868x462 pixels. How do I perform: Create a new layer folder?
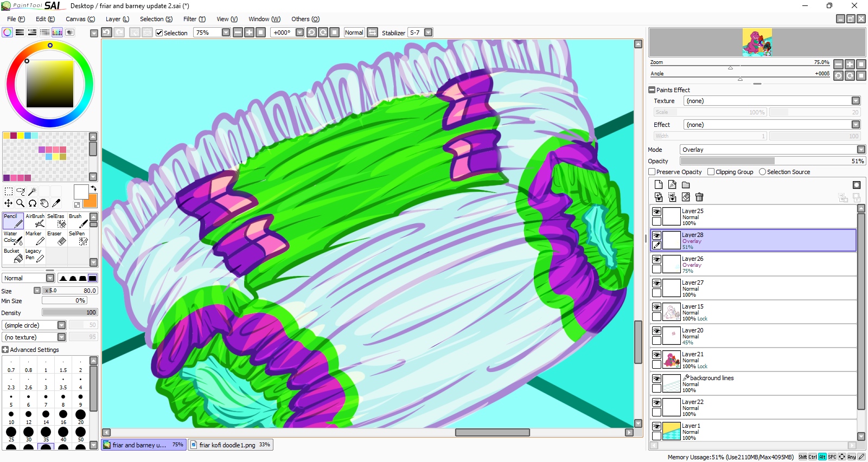click(x=686, y=185)
